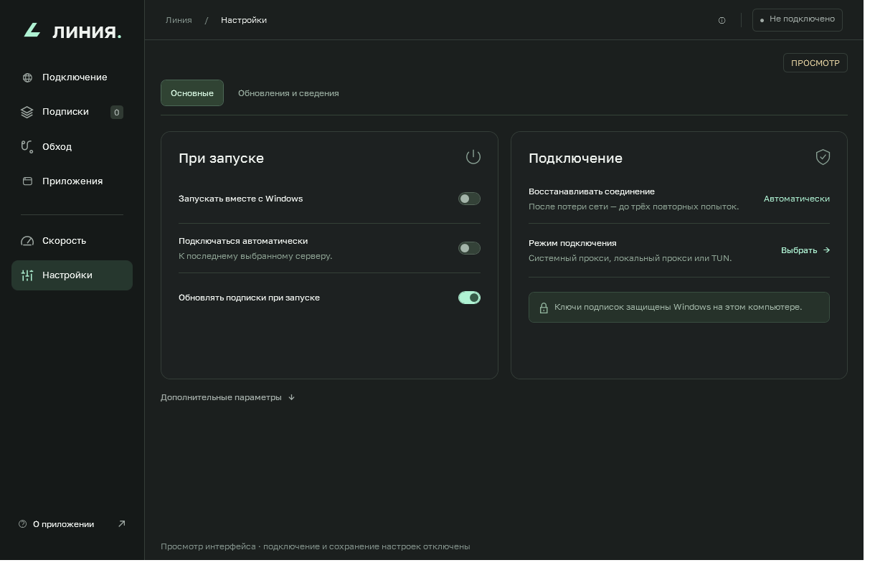875x588 pixels.
Task: Toggle Запускать вместе с Windows switch
Action: point(469,199)
